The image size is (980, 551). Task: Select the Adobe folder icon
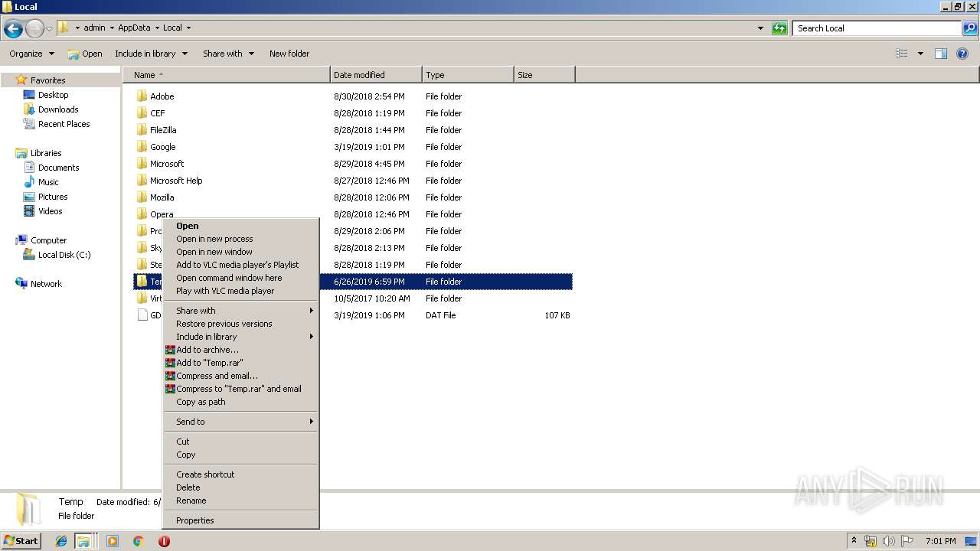click(142, 96)
